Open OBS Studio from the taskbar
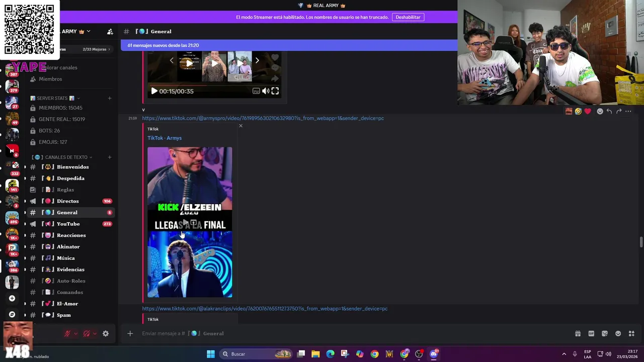Screen dimensions: 644x362 tap(419, 354)
